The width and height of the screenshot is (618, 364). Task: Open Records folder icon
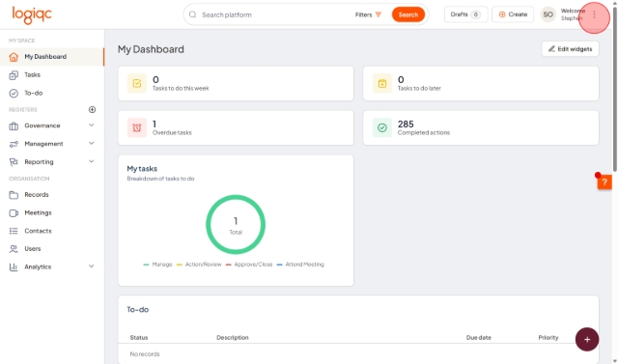[x=14, y=195]
